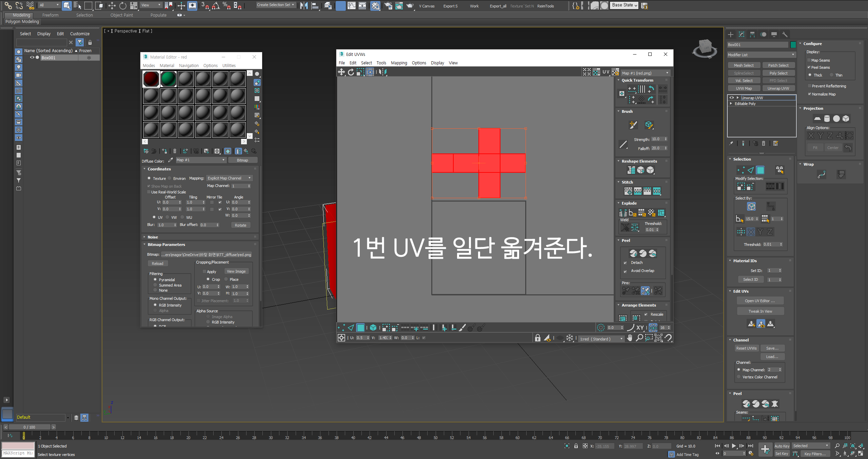The image size is (868, 459).
Task: Select the Move tool in Edit UVWs toolbar
Action: tap(341, 72)
